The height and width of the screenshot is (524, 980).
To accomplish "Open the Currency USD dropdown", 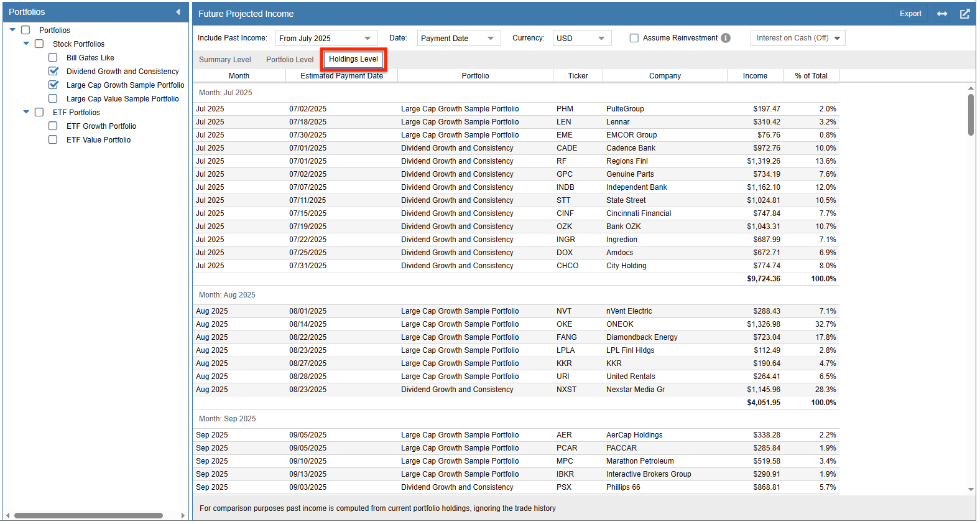I will click(582, 38).
